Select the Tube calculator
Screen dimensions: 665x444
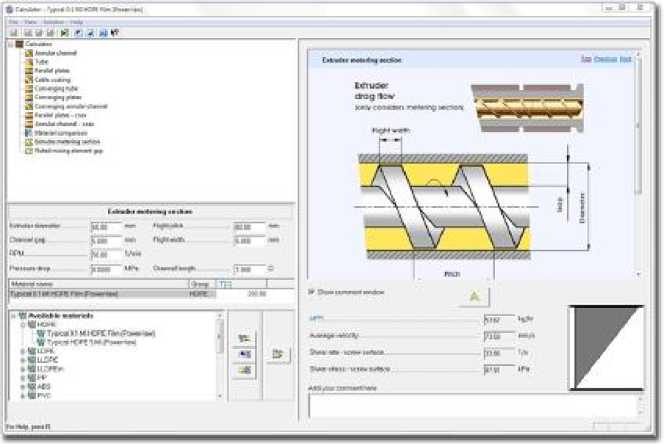[41, 62]
